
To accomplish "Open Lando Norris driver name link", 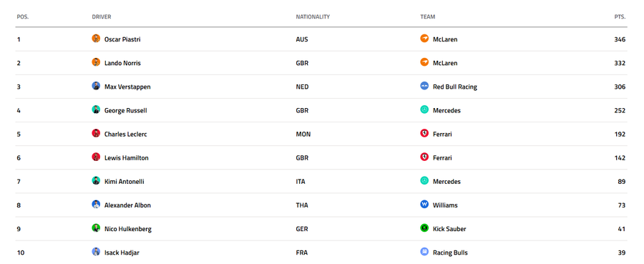I will (122, 63).
